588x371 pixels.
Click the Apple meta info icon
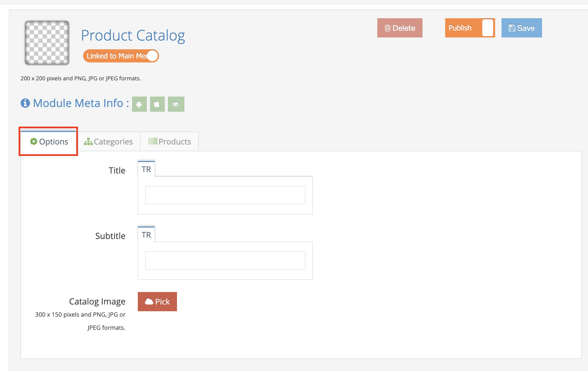157,104
